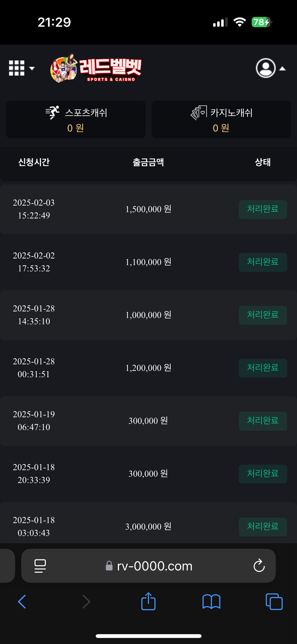
Task: Show Safari open tabs overview
Action: [274, 602]
